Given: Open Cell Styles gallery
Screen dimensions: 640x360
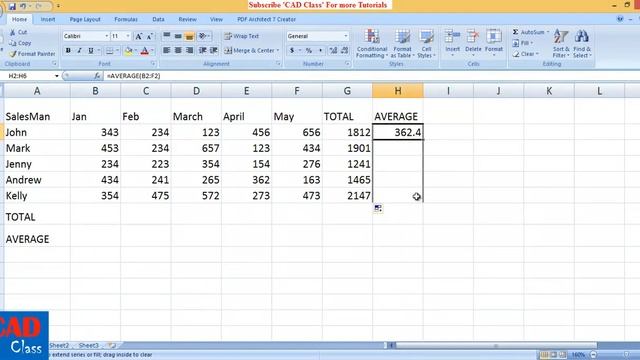Looking at the screenshot, I should (427, 43).
